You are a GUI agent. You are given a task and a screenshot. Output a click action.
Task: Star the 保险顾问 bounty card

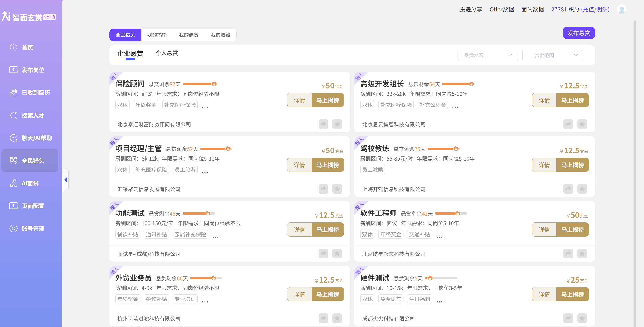pos(337,124)
